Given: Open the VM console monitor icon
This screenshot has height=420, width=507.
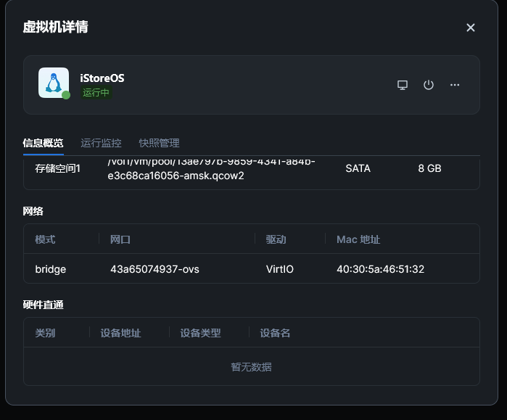Looking at the screenshot, I should (x=403, y=85).
